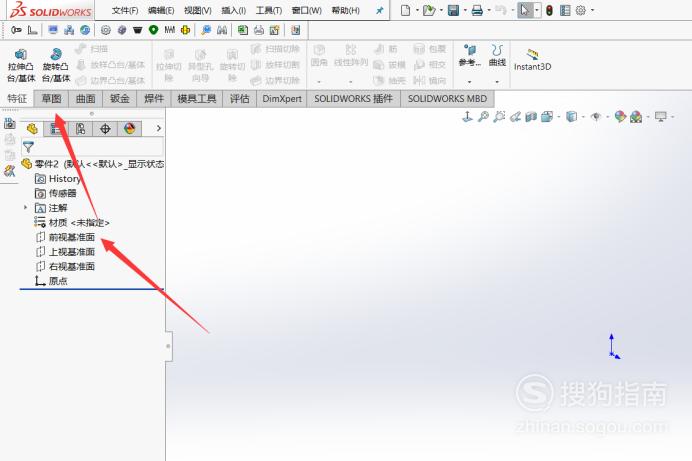Viewport: 692px width, 461px height.
Task: Open the 插入(I) Insert menu
Action: pyautogui.click(x=233, y=11)
